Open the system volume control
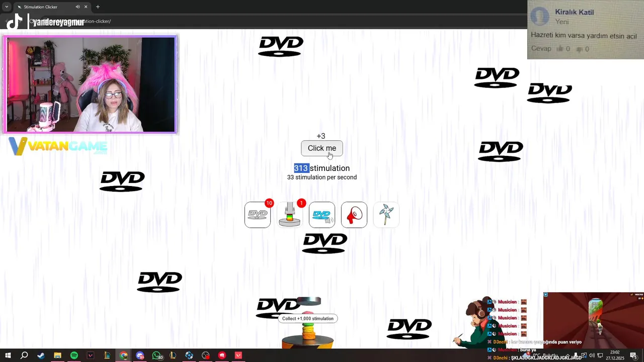644x362 pixels. point(592,356)
